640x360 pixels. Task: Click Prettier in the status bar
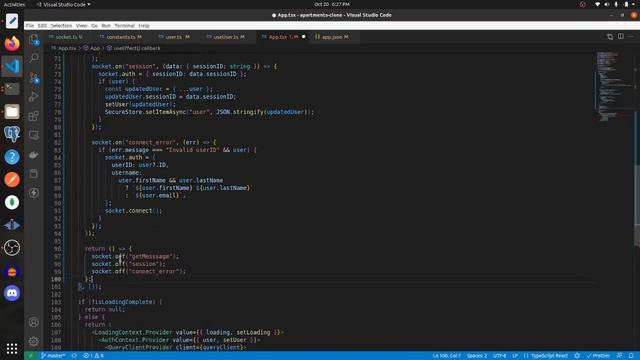point(598,356)
